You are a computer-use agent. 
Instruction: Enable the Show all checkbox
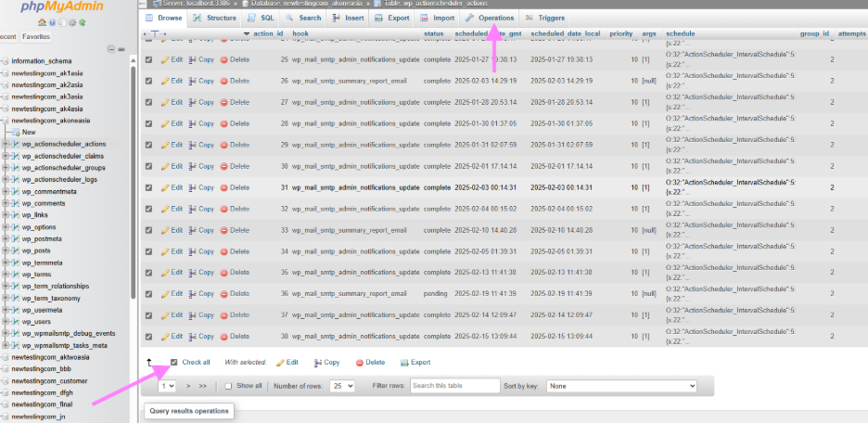(x=229, y=386)
